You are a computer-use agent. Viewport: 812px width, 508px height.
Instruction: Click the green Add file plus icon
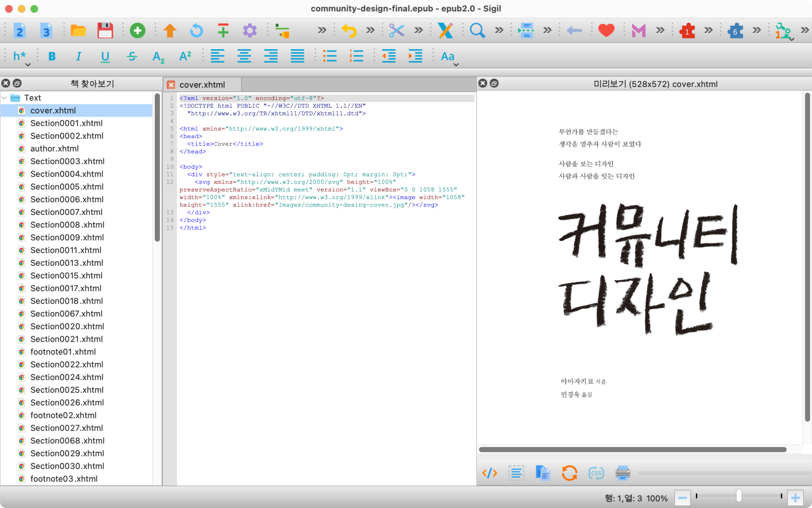pyautogui.click(x=138, y=30)
